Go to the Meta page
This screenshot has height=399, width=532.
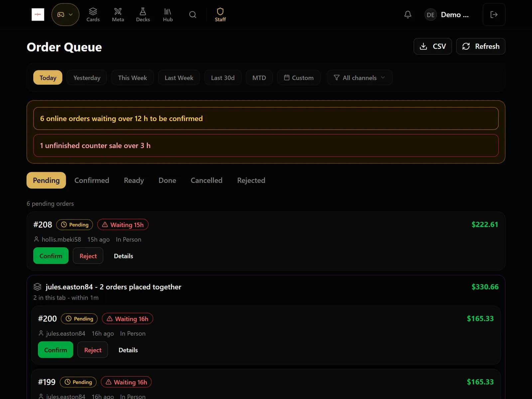[118, 15]
